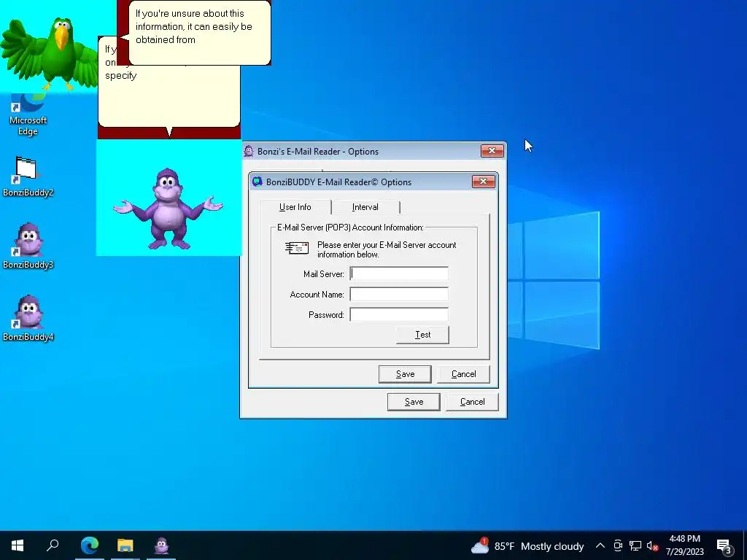Image resolution: width=747 pixels, height=560 pixels.
Task: Focus the Account Name input field
Action: 399,295
